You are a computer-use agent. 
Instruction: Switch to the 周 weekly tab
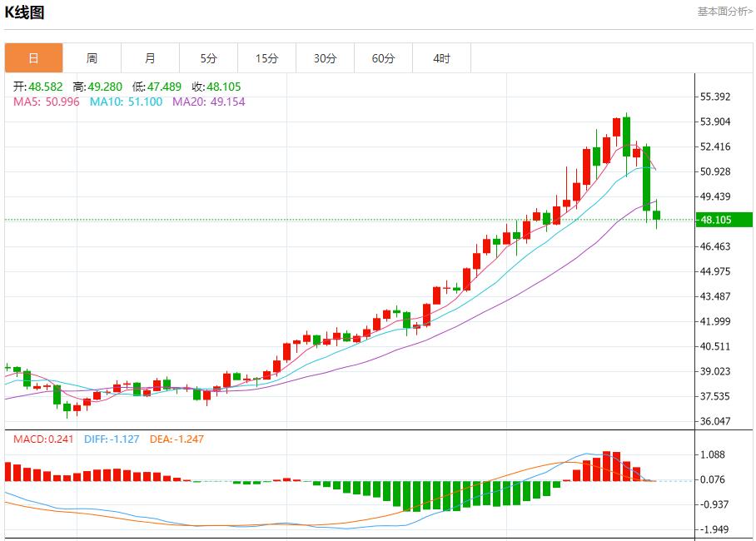pyautogui.click(x=92, y=58)
